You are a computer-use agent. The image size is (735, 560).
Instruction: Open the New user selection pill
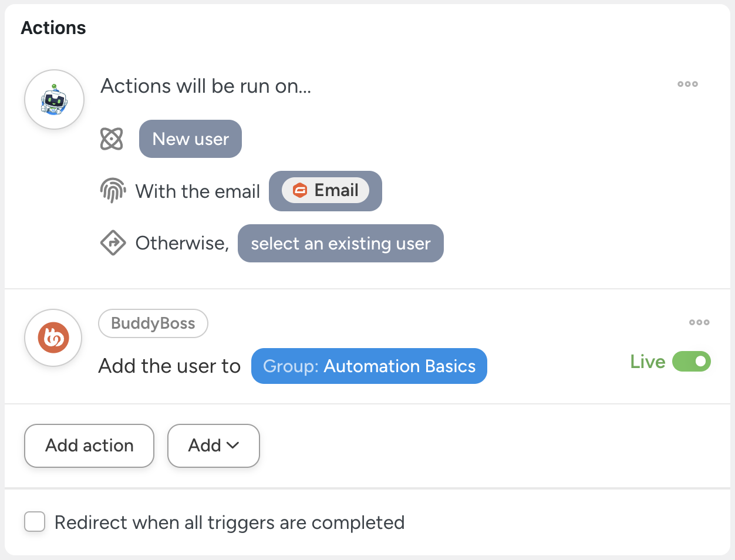pos(190,139)
